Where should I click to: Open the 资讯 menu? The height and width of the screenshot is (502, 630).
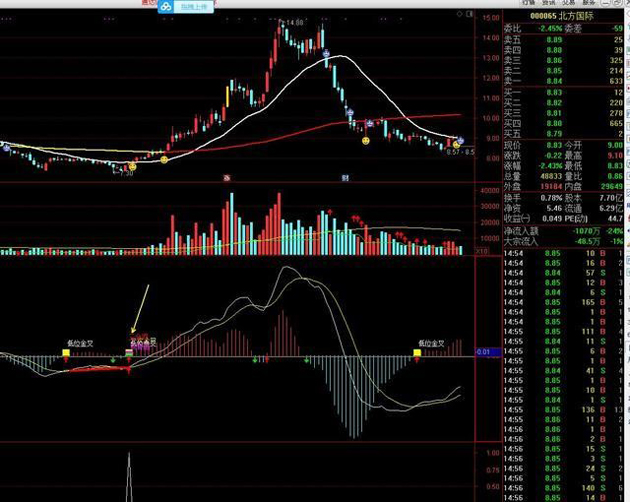click(548, 2)
